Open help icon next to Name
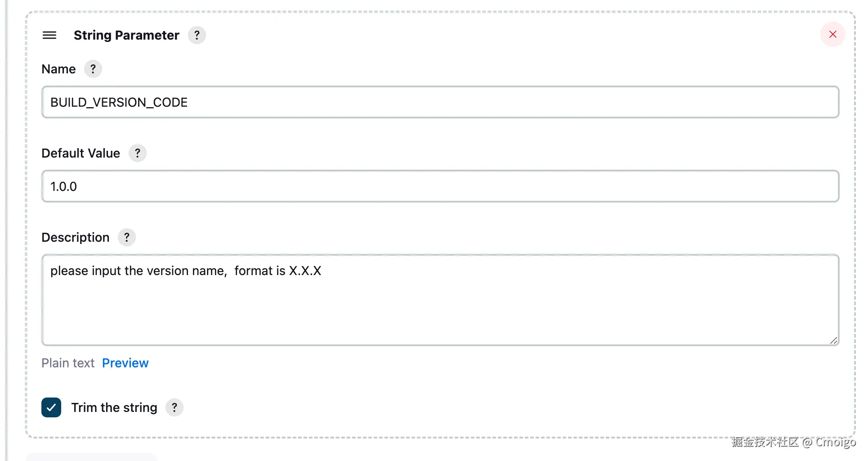The width and height of the screenshot is (868, 461). tap(93, 69)
